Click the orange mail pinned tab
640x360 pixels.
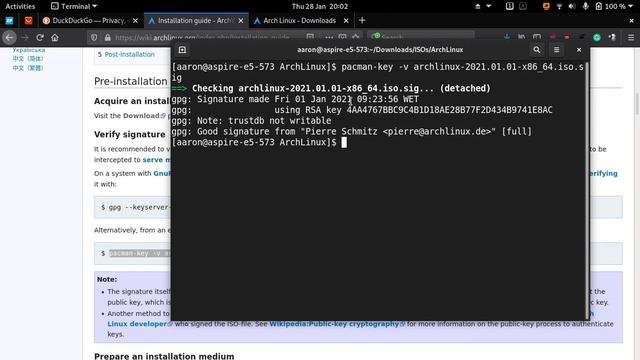pyautogui.click(x=28, y=20)
